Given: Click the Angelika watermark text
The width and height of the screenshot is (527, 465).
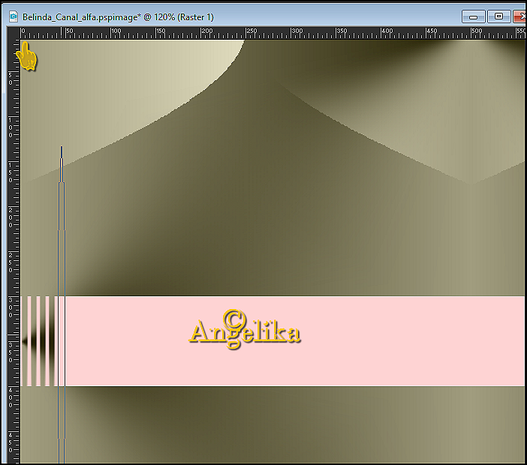Looking at the screenshot, I should coord(245,330).
